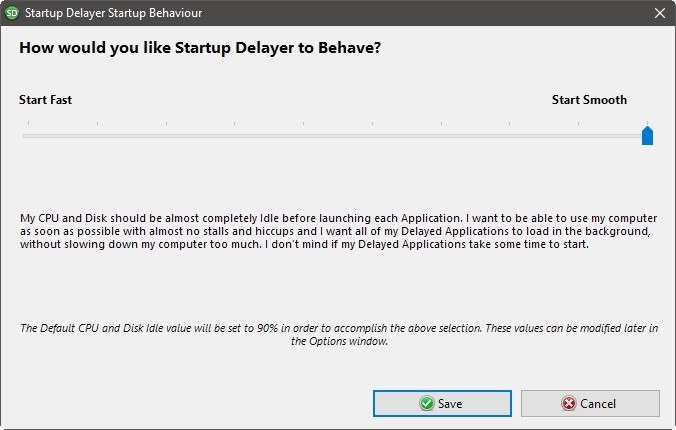Click the green checkmark icon on Save

tap(427, 404)
